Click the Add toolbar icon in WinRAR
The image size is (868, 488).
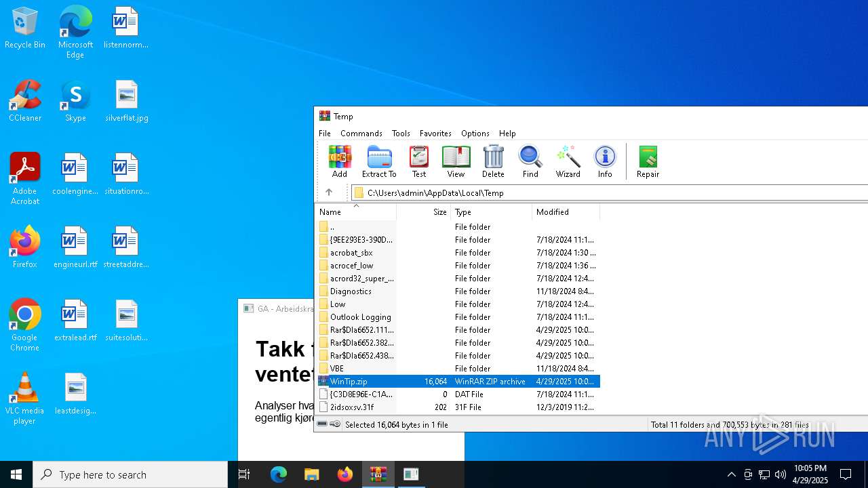pos(340,161)
